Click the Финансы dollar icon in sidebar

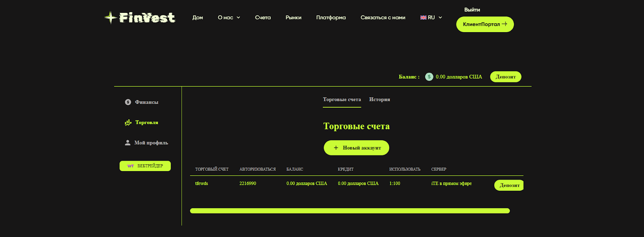[x=128, y=102]
